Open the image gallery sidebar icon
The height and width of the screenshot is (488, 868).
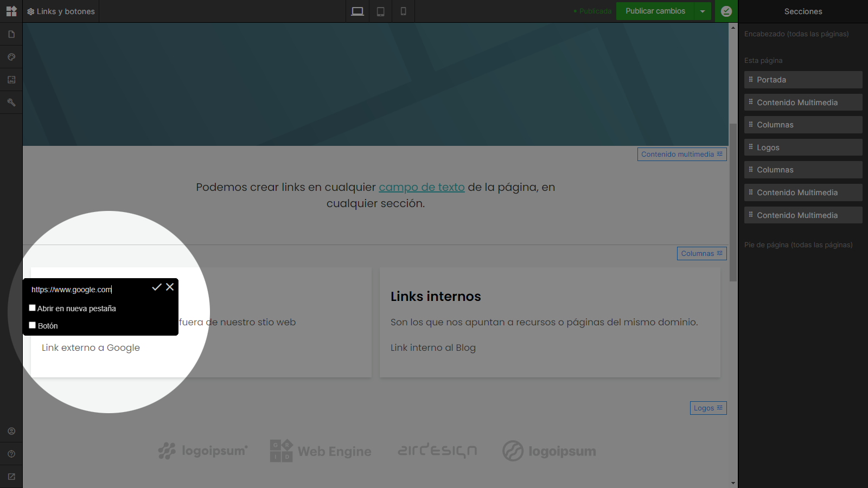point(11,80)
